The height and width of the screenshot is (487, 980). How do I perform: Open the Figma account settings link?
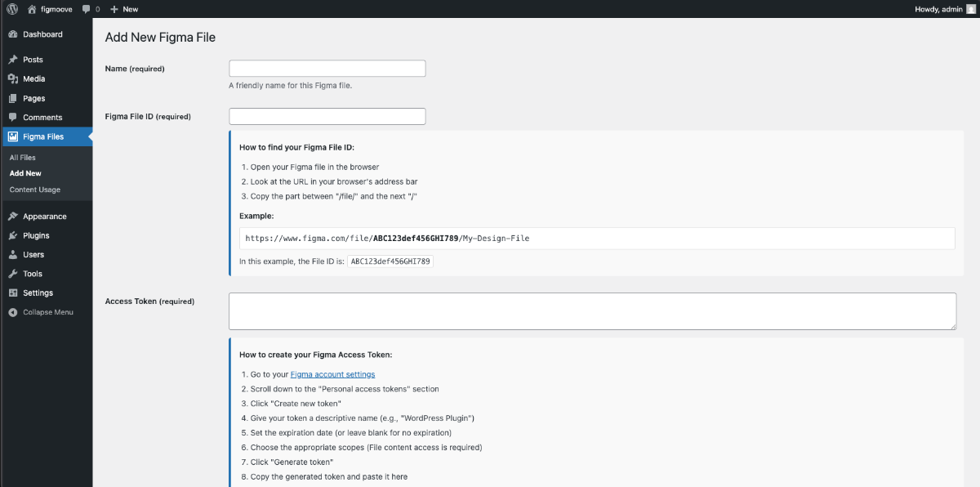point(332,374)
